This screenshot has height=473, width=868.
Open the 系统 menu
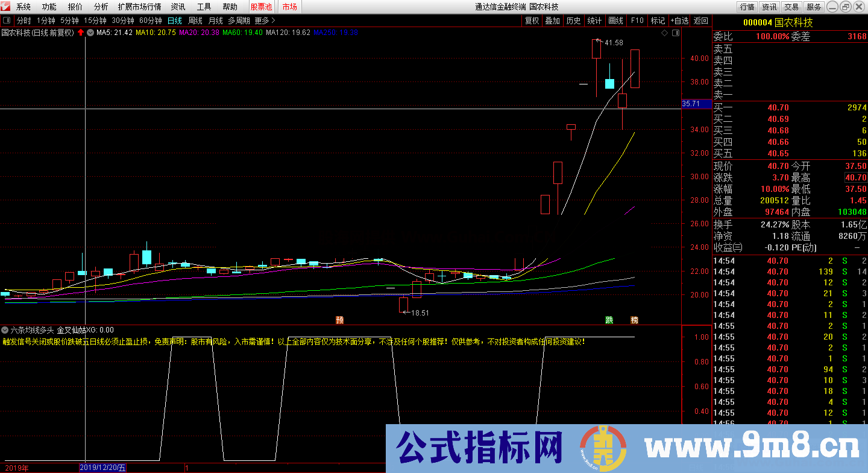point(22,7)
